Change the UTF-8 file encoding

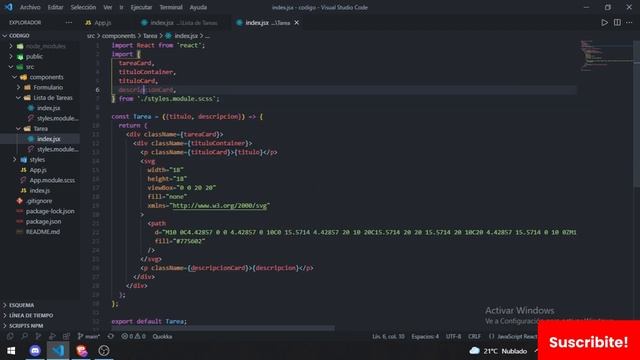453,336
